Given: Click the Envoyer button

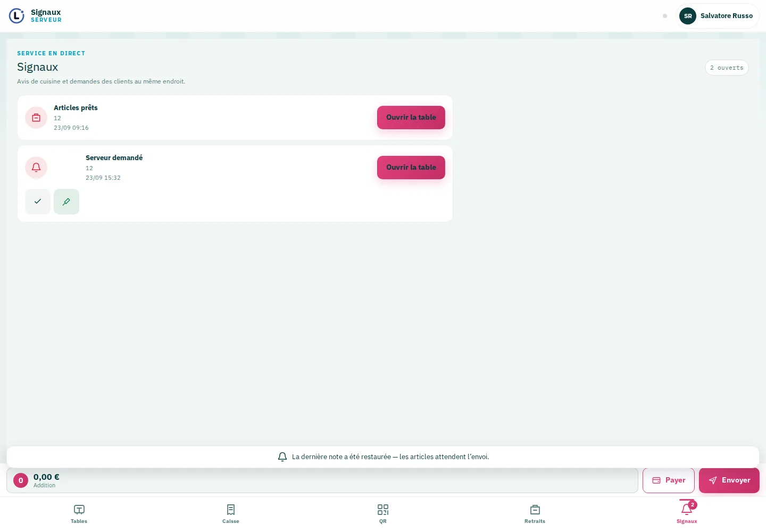Looking at the screenshot, I should pyautogui.click(x=729, y=480).
